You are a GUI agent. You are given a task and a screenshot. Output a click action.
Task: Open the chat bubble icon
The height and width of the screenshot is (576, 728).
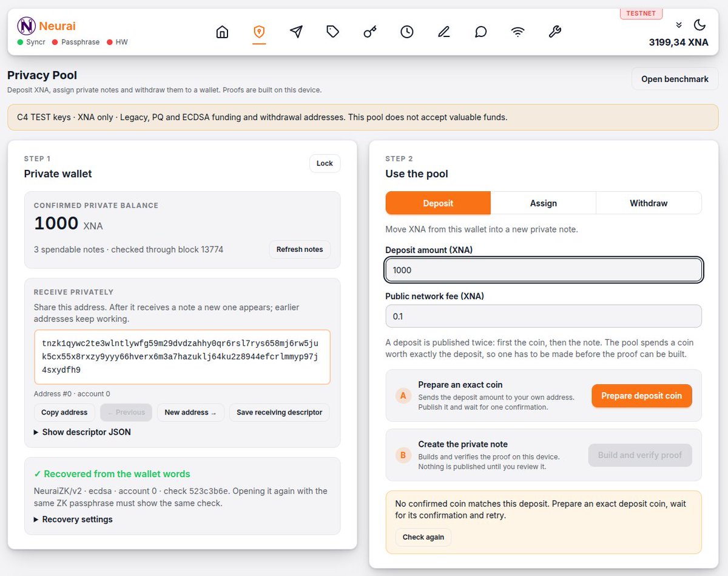(x=481, y=32)
